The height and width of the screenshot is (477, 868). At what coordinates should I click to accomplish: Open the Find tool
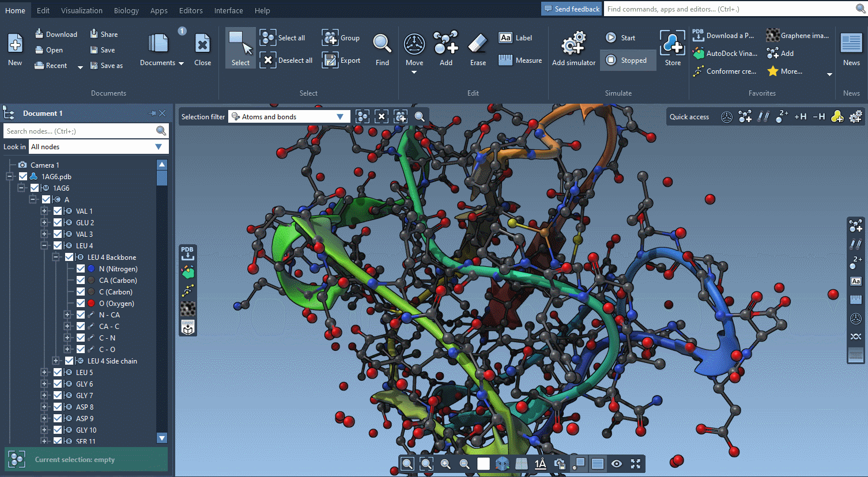tap(382, 49)
